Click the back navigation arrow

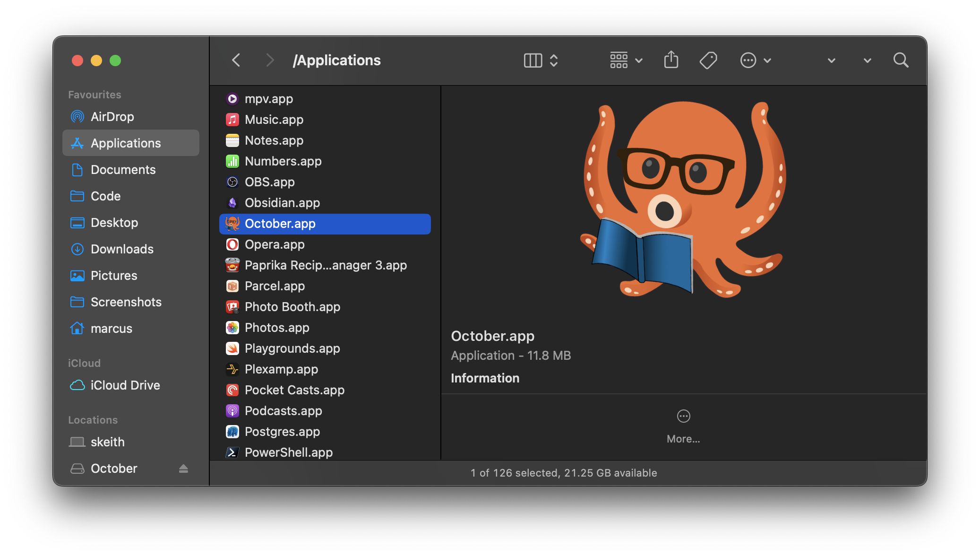point(236,60)
